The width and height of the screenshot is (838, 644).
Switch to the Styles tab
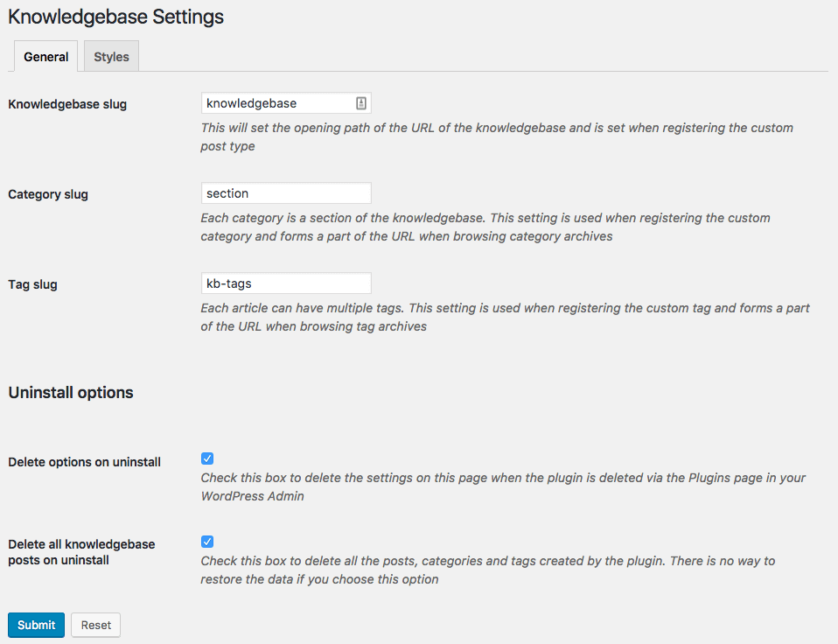(x=111, y=56)
